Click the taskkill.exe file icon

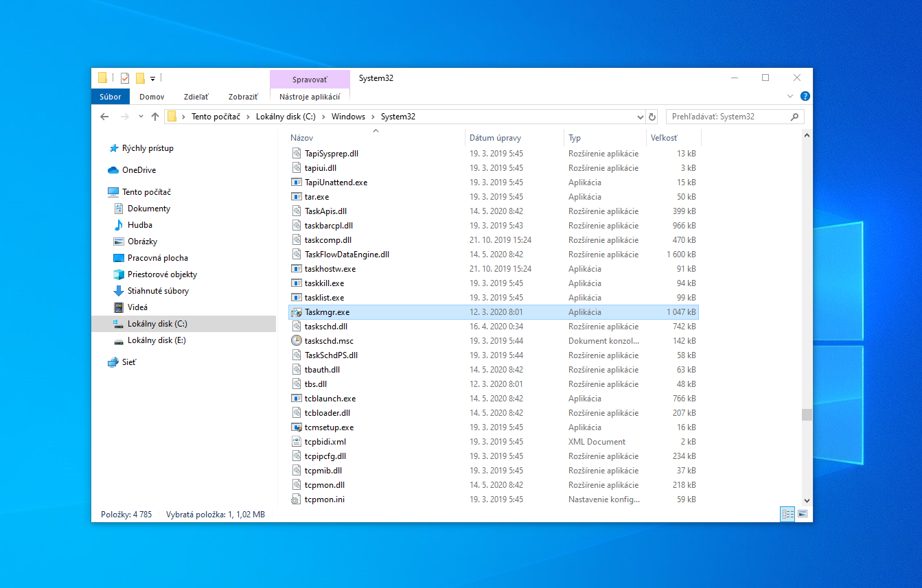[296, 283]
